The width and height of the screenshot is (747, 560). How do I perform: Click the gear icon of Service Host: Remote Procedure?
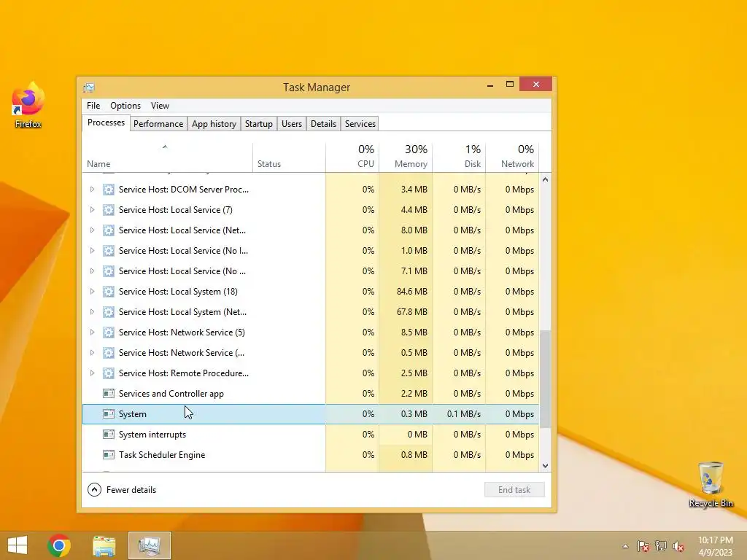click(109, 373)
